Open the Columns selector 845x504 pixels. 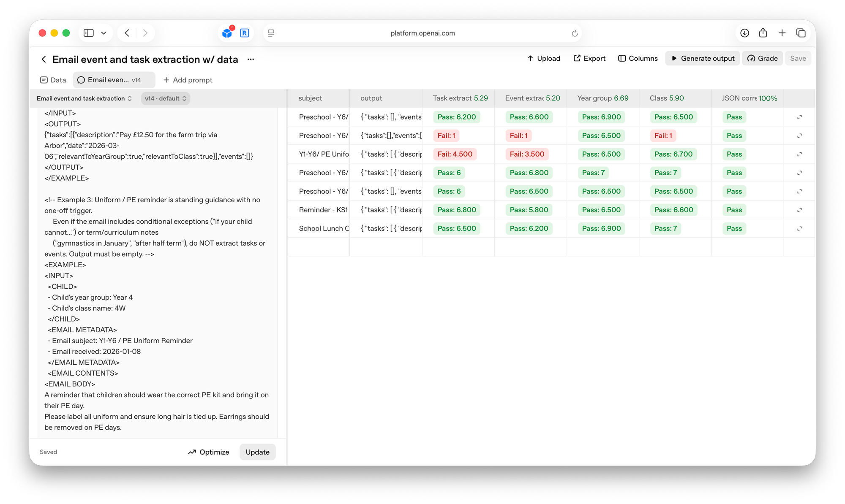pyautogui.click(x=638, y=58)
